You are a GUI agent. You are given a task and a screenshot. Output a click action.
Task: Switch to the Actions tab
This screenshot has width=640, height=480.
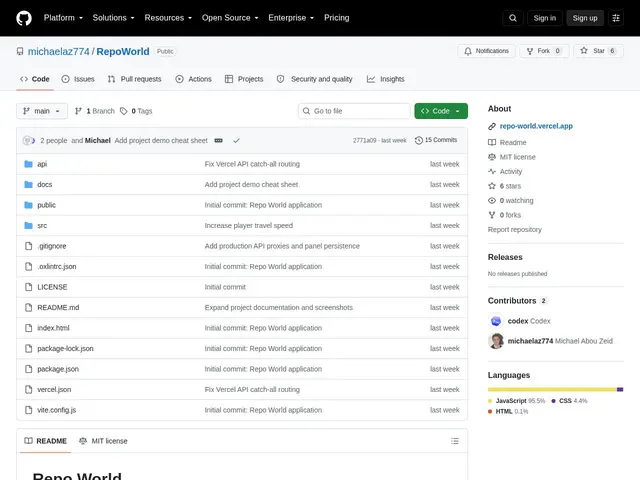[193, 79]
